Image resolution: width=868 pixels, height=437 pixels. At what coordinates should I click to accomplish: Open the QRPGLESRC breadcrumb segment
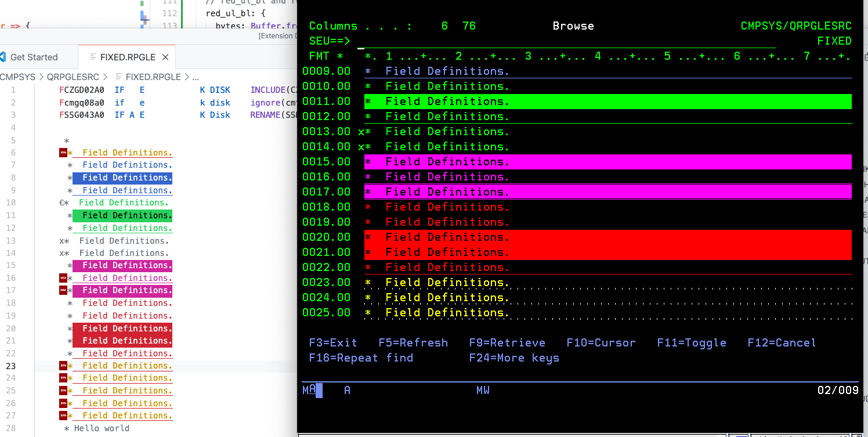point(73,77)
